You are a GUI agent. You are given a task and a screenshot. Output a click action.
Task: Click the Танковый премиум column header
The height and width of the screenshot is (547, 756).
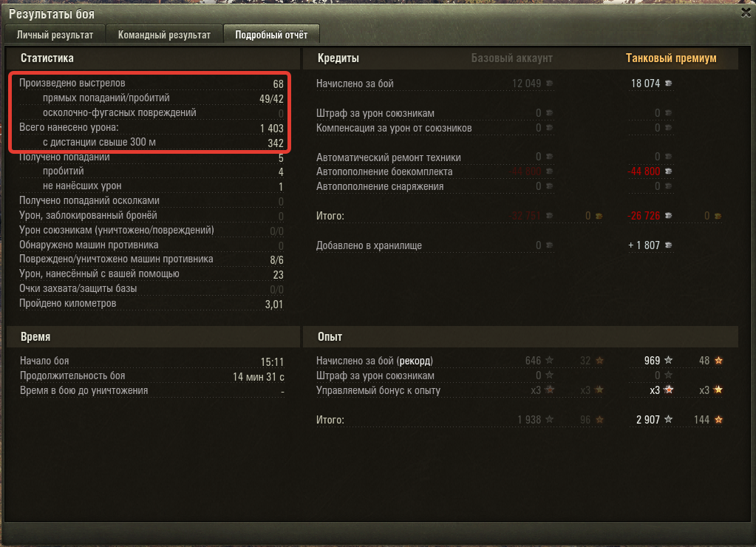pyautogui.click(x=671, y=58)
